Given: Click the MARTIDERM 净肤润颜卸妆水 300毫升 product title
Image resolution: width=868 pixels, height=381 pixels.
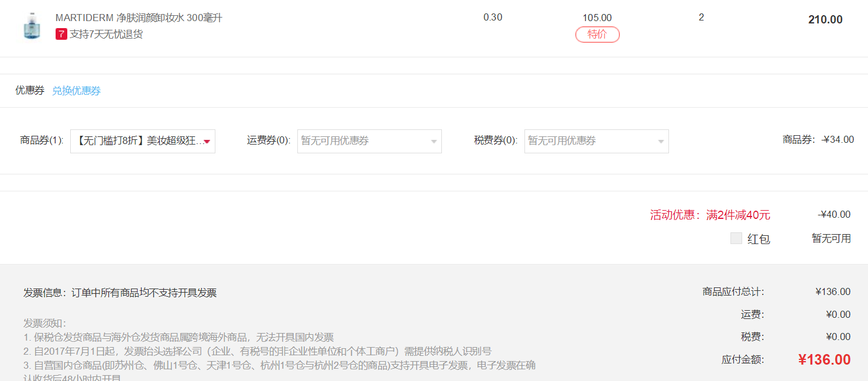Looking at the screenshot, I should coord(139,18).
